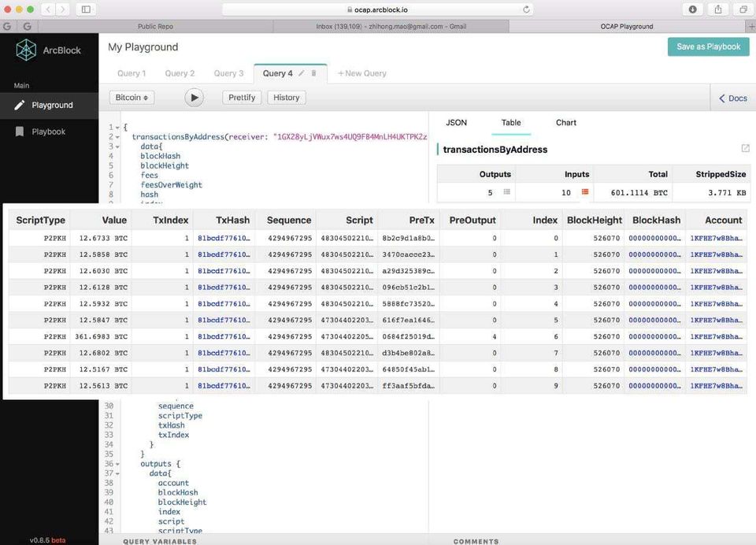Click the Prettify button
This screenshot has height=545, width=756.
pos(242,98)
